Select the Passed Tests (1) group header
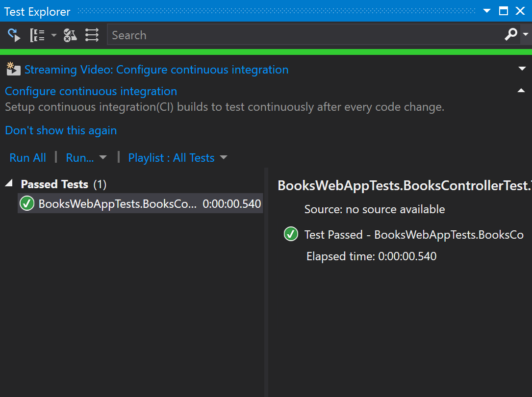 pos(63,184)
